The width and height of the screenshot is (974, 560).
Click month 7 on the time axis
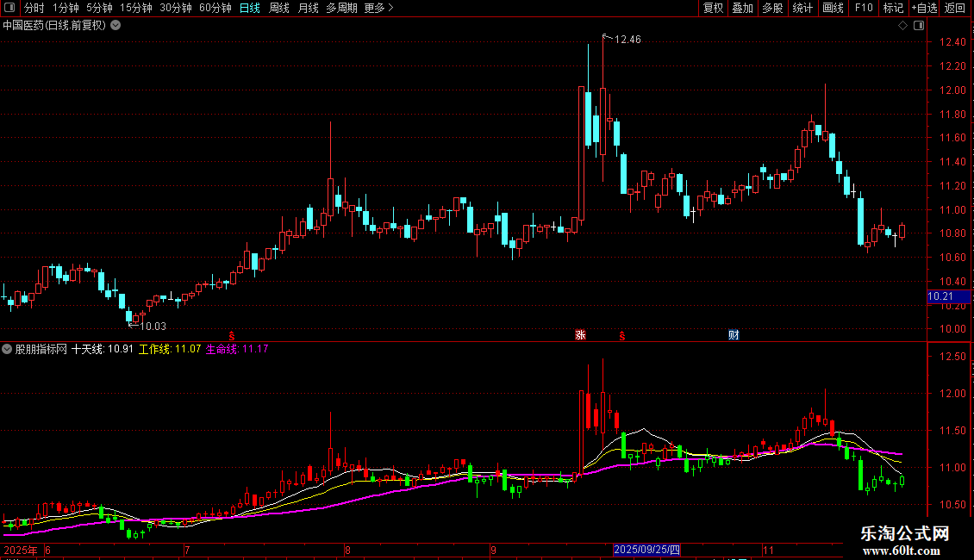point(187,550)
